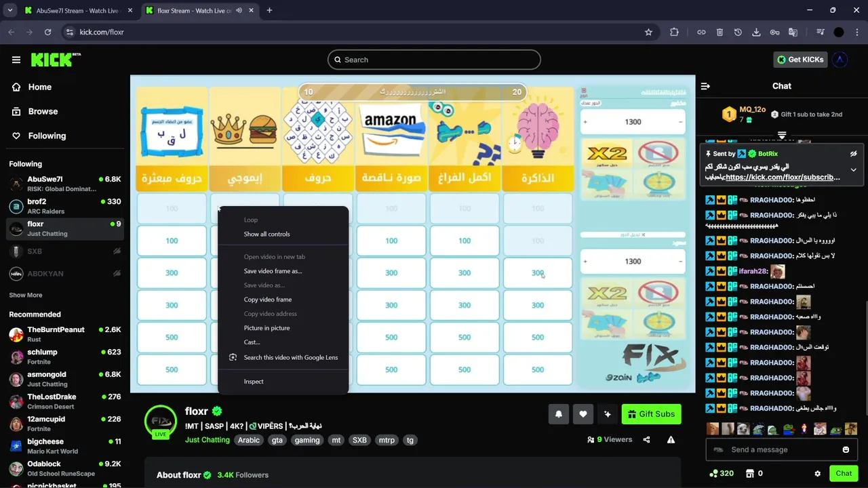The image size is (868, 488).
Task: Open AbuSwe7l channel in Following list
Action: [64, 184]
